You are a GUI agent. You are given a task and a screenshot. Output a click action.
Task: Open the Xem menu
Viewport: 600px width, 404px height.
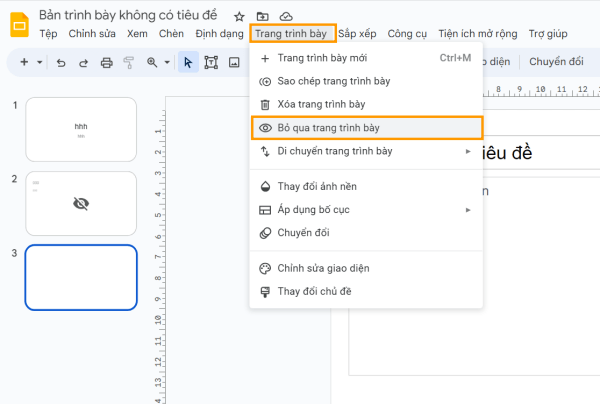click(137, 34)
